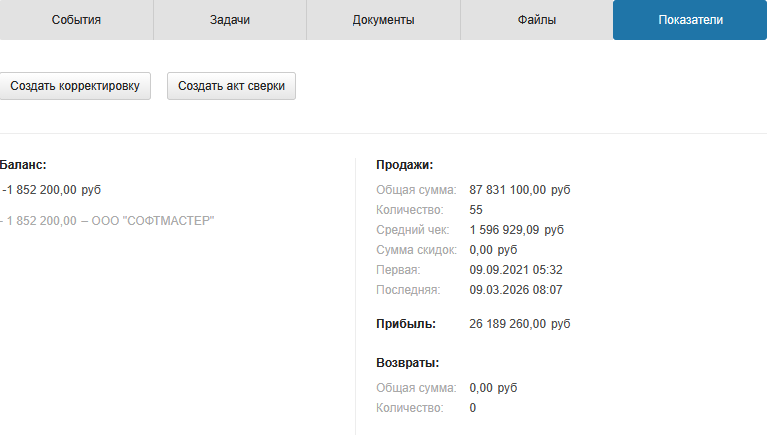The width and height of the screenshot is (767, 438).
Task: Select the Файлы tab
Action: [537, 20]
